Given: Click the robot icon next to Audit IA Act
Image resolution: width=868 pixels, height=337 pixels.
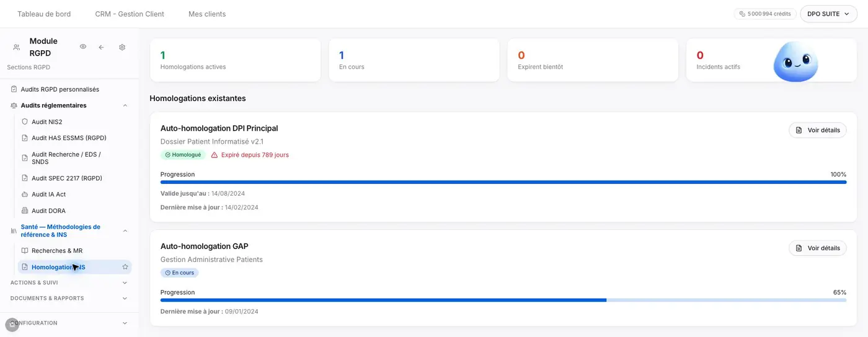Looking at the screenshot, I should click(25, 195).
